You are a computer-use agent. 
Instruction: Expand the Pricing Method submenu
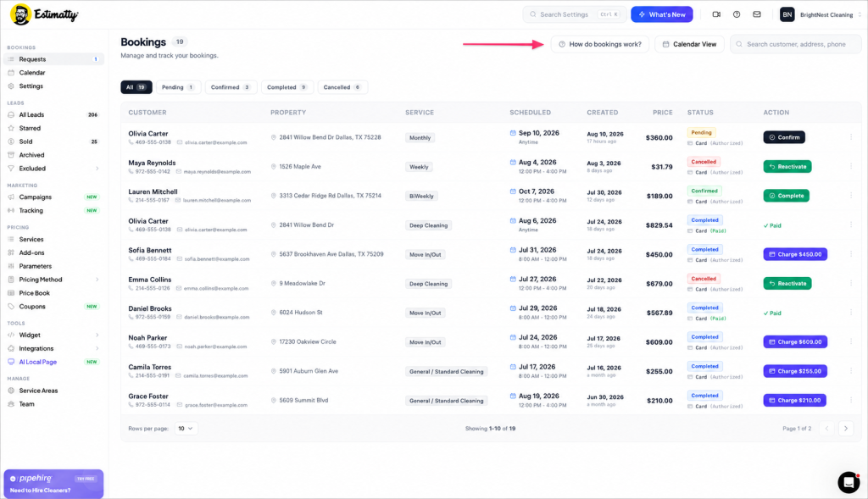coord(97,280)
